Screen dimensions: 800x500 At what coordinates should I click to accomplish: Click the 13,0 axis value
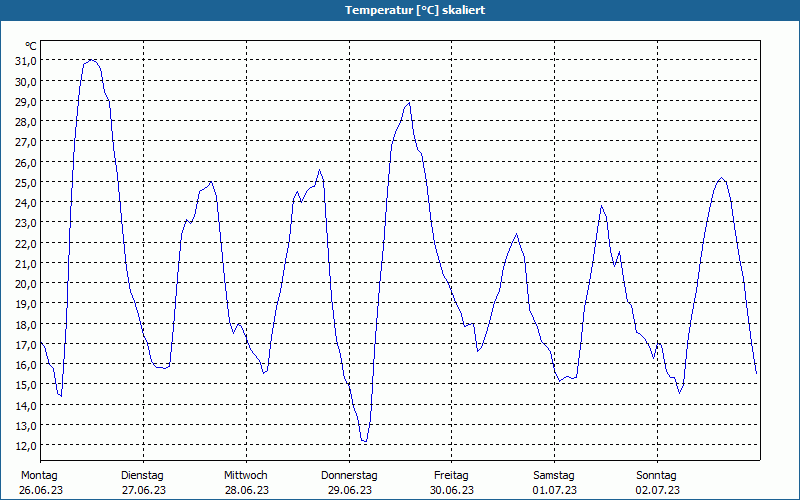pyautogui.click(x=26, y=425)
